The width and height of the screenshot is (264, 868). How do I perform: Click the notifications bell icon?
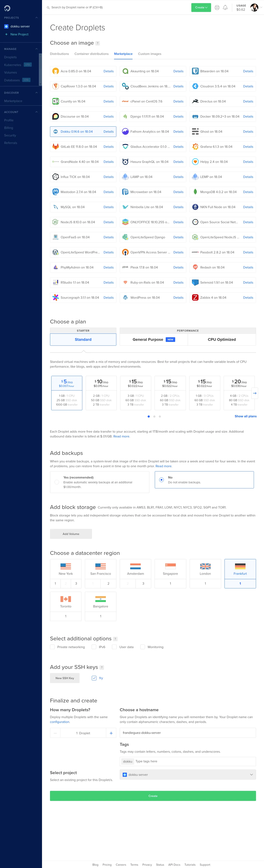pyautogui.click(x=225, y=7)
